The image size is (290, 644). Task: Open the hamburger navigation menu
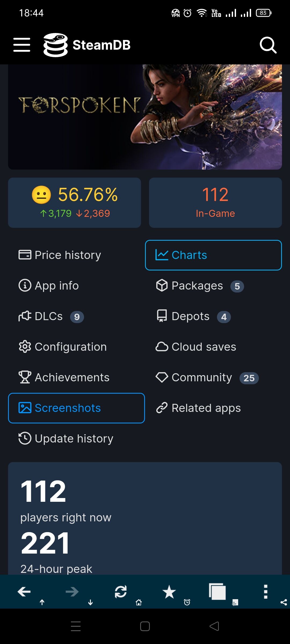(22, 45)
